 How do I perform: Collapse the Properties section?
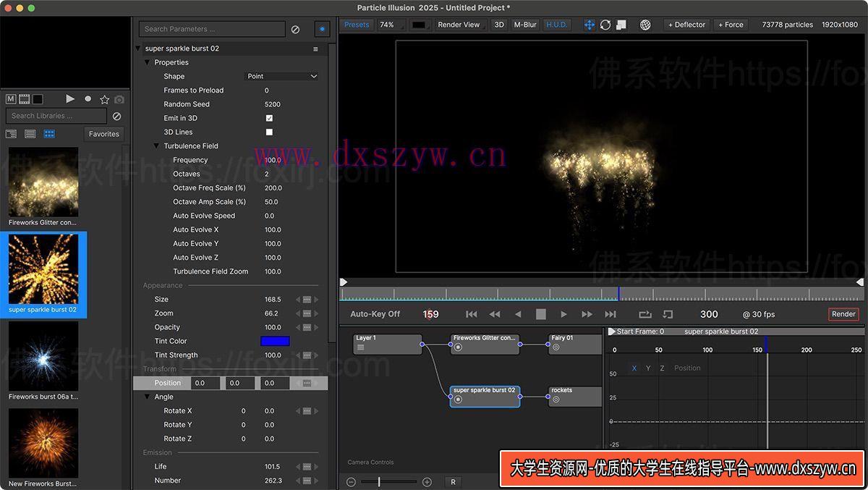tap(148, 62)
